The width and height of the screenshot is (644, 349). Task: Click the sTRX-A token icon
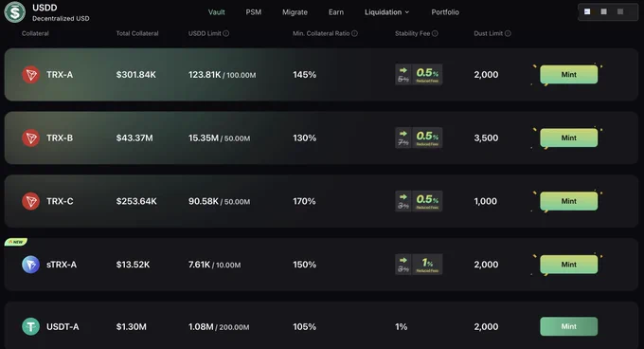click(x=30, y=265)
